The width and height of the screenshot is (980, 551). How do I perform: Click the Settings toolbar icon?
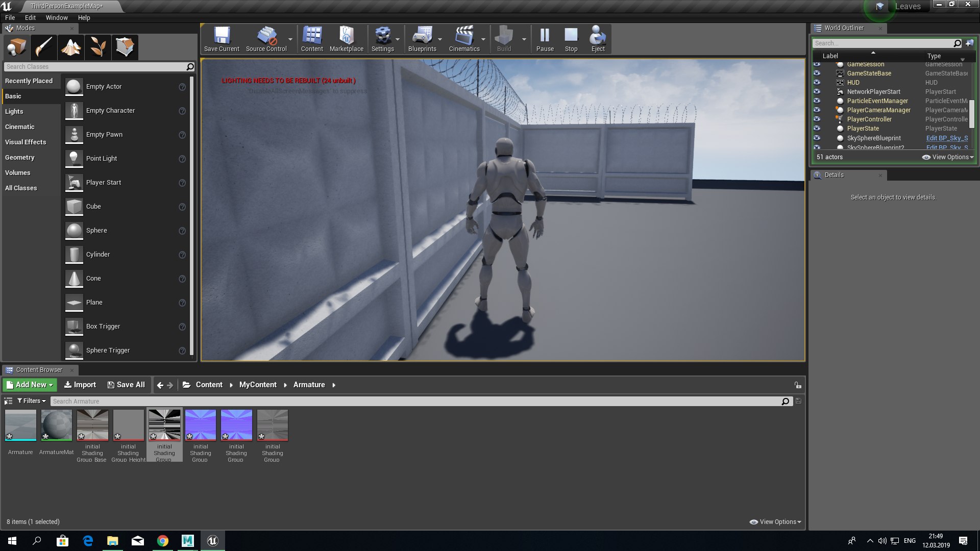point(382,37)
